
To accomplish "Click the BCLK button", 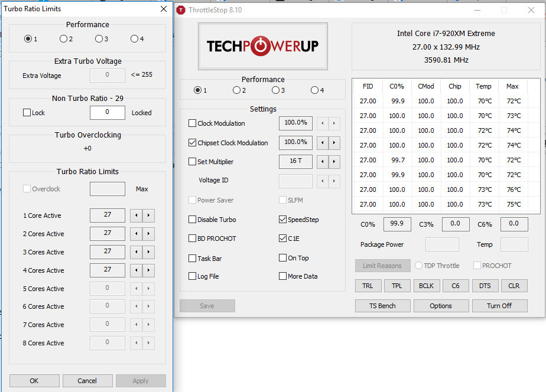I will click(x=426, y=286).
